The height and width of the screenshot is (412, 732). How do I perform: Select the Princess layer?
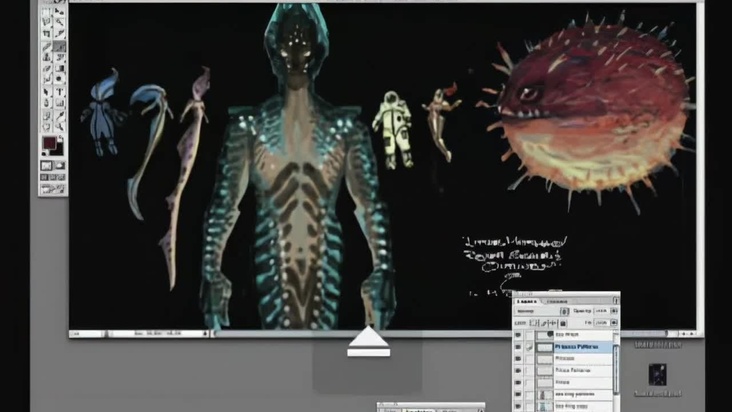tap(565, 358)
